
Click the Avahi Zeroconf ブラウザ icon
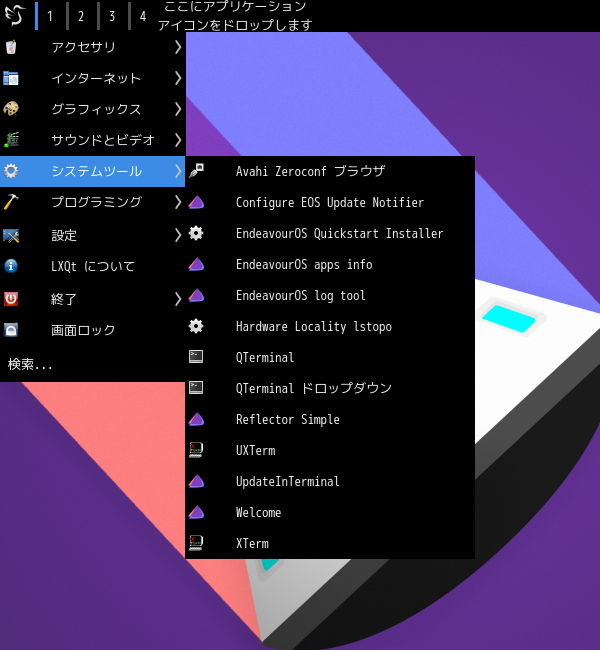pyautogui.click(x=196, y=171)
